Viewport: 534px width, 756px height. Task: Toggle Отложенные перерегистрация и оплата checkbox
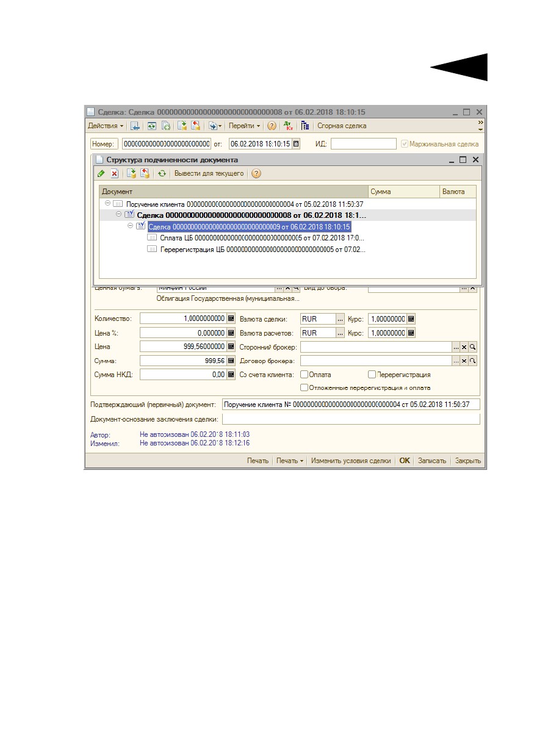[305, 387]
